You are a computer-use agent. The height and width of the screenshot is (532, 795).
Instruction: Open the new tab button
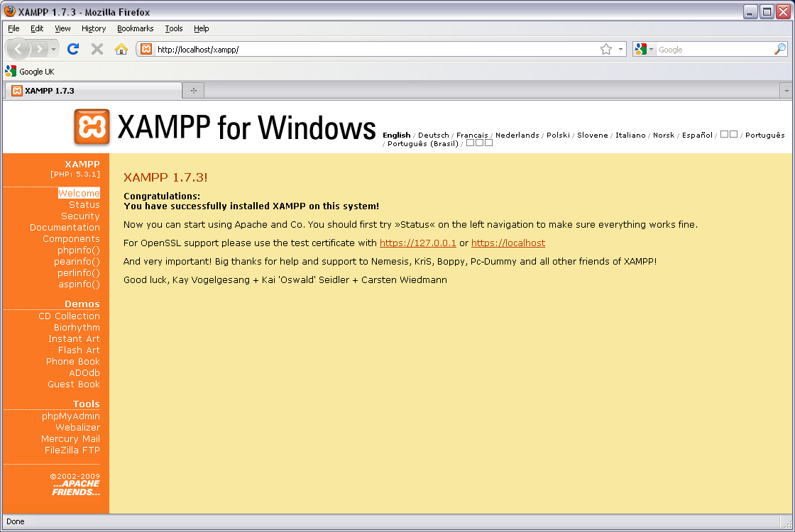pyautogui.click(x=192, y=90)
